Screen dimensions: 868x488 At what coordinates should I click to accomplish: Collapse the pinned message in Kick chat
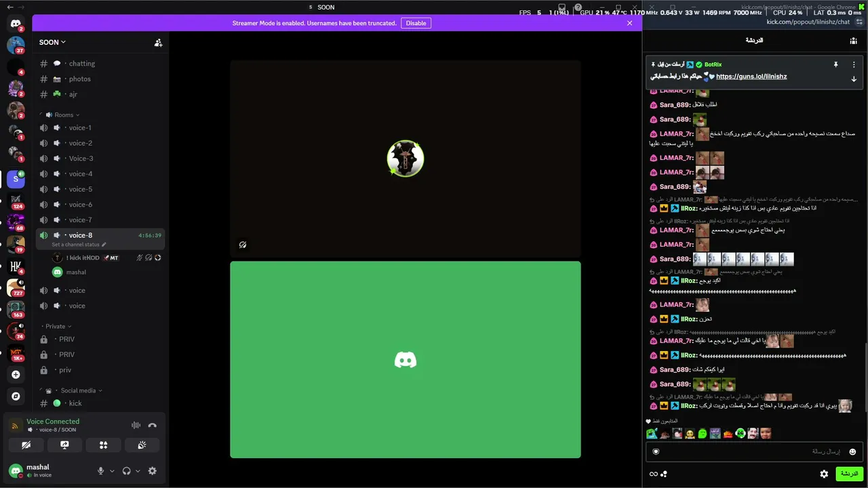point(854,79)
